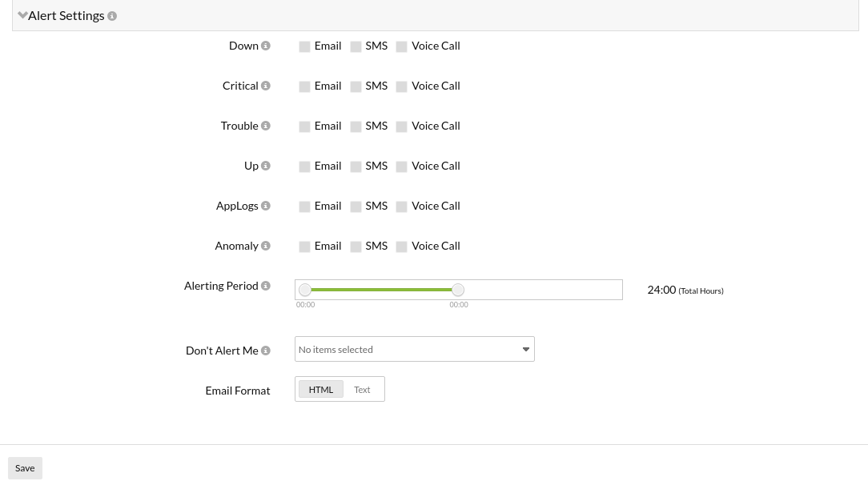Tick Voice Call for Trouble alerts
Viewport: 868px width, 489px height.
click(402, 126)
